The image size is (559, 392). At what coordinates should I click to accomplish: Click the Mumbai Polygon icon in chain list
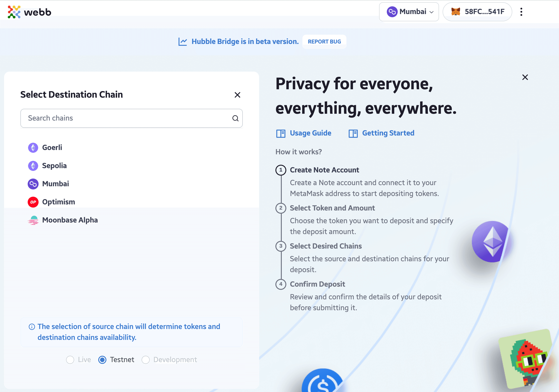click(x=33, y=184)
